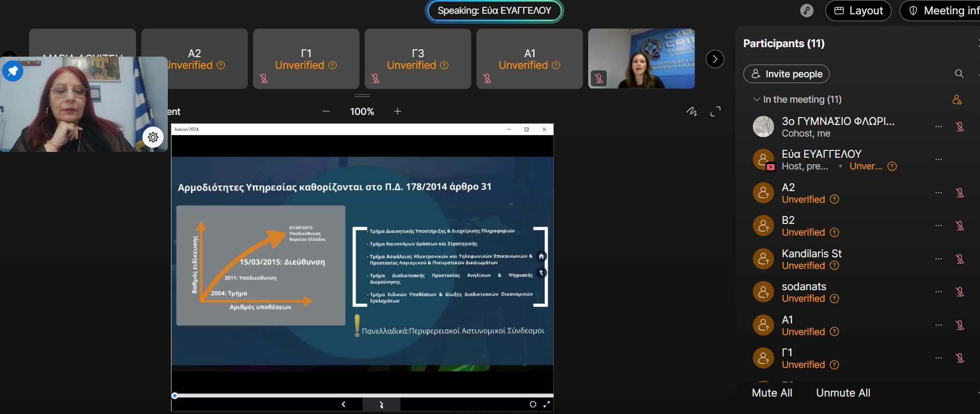The image size is (980, 414).
Task: Show next participant video tiles
Action: (x=715, y=59)
